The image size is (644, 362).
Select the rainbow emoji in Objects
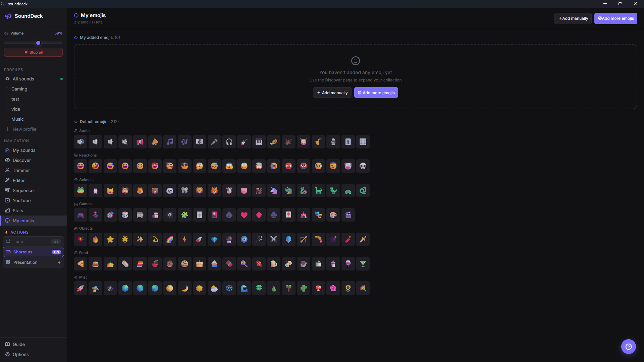pyautogui.click(x=170, y=239)
